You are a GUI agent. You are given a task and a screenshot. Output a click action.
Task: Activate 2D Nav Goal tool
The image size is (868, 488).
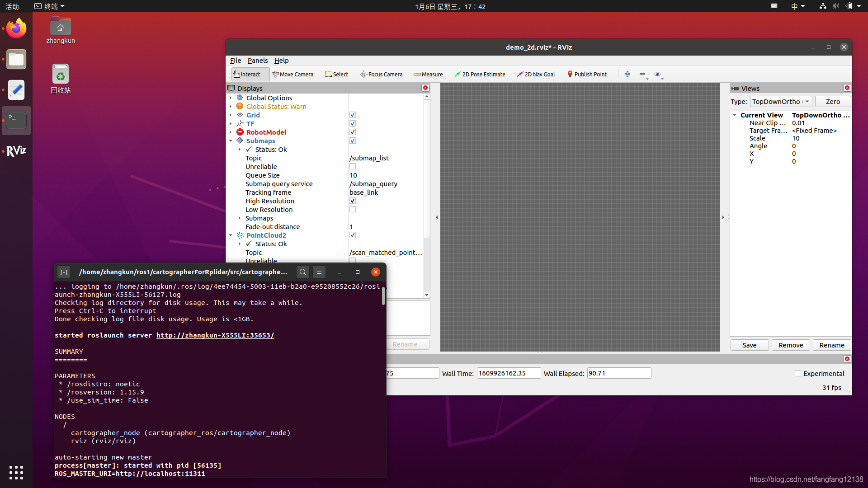tap(536, 74)
